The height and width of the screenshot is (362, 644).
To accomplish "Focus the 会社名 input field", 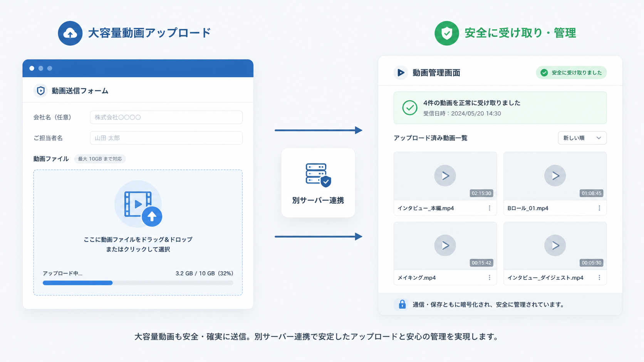I will (166, 117).
